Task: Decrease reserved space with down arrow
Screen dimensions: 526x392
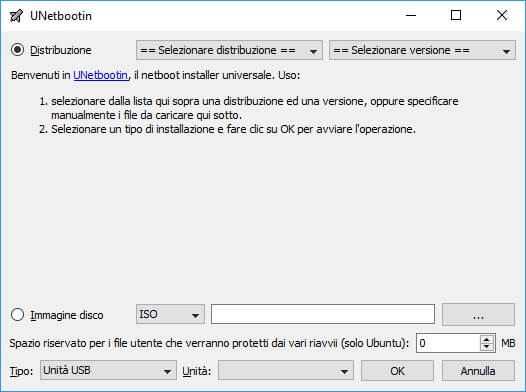Action: (x=487, y=347)
